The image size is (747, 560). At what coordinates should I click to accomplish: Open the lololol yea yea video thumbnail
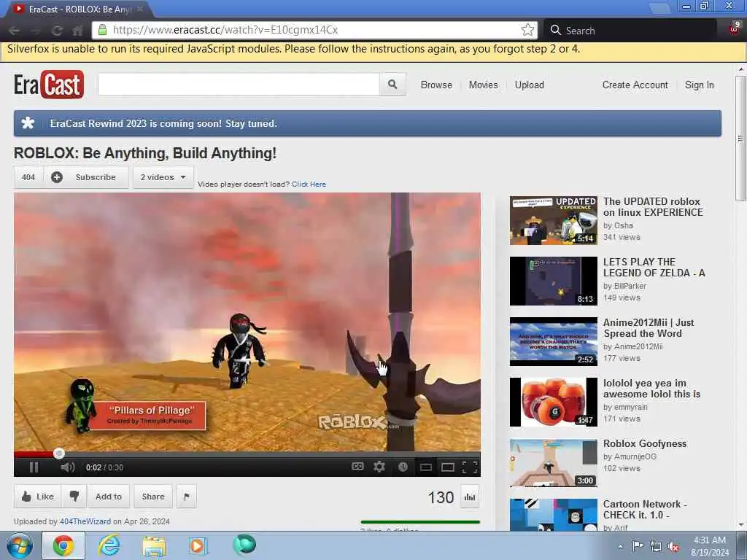point(553,402)
